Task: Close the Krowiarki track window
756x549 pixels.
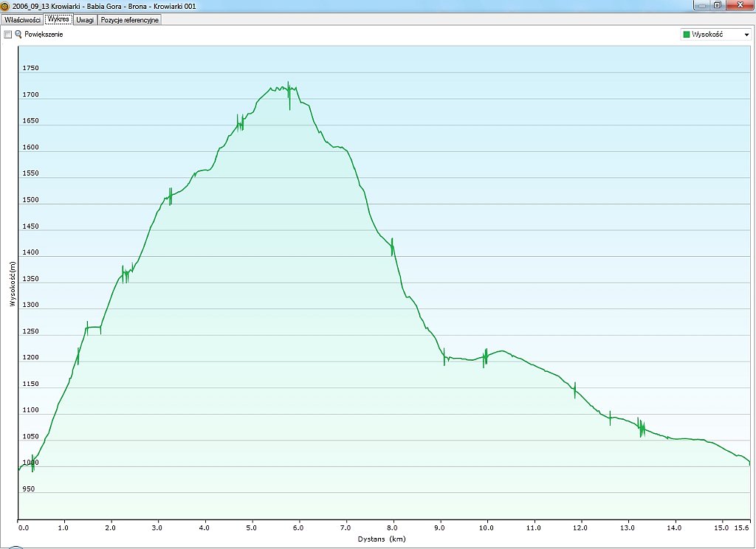Action: [x=739, y=5]
